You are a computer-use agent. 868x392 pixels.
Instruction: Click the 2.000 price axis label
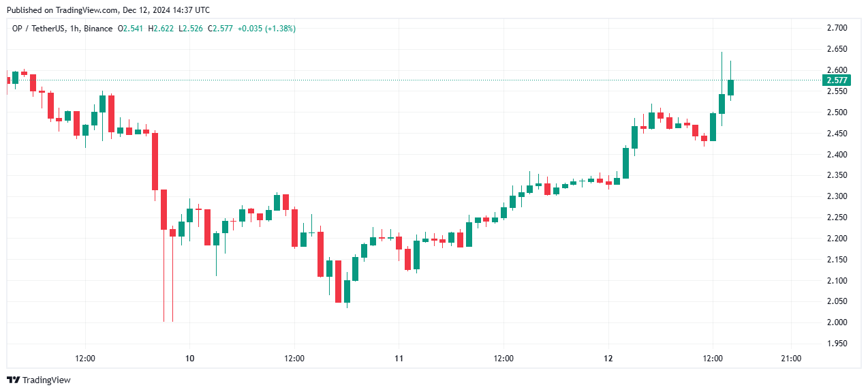(x=836, y=322)
